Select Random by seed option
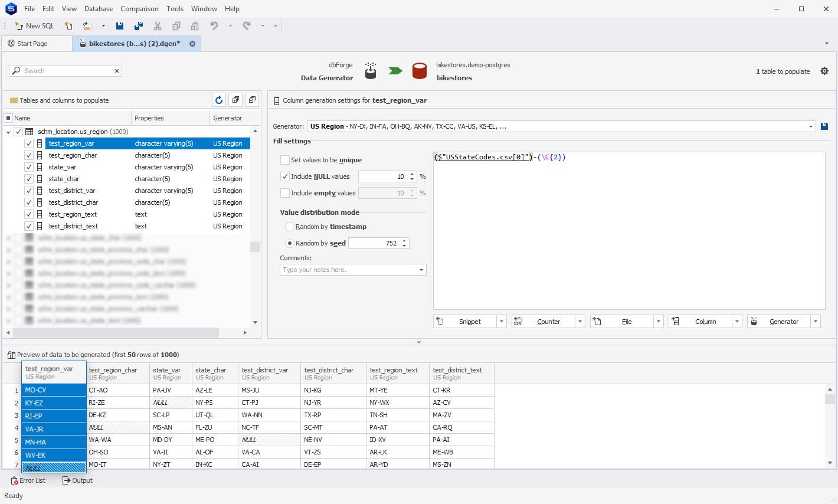Image resolution: width=838 pixels, height=504 pixels. pos(290,243)
